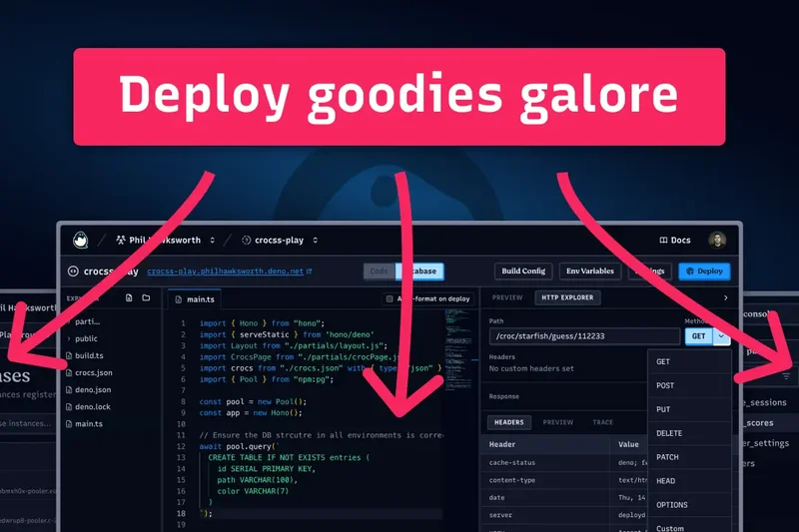The image size is (799, 532).
Task: Click the Path input field
Action: (x=584, y=336)
